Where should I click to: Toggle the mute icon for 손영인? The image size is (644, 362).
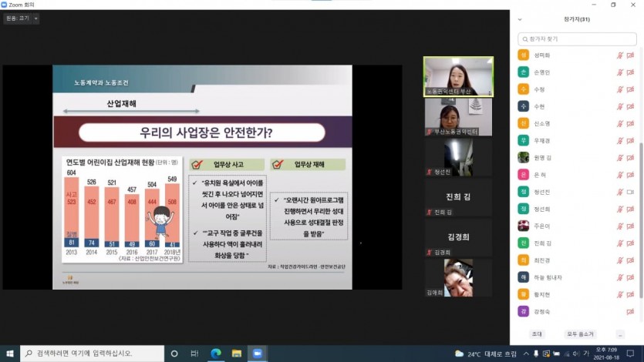(620, 72)
